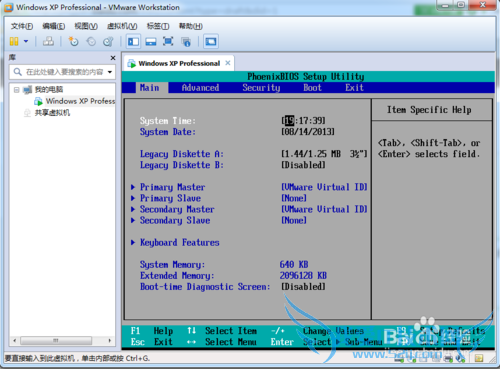Viewport: 500px width, 369px height.
Task: Toggle the thumbnail bar view
Action: pyautogui.click(x=151, y=42)
